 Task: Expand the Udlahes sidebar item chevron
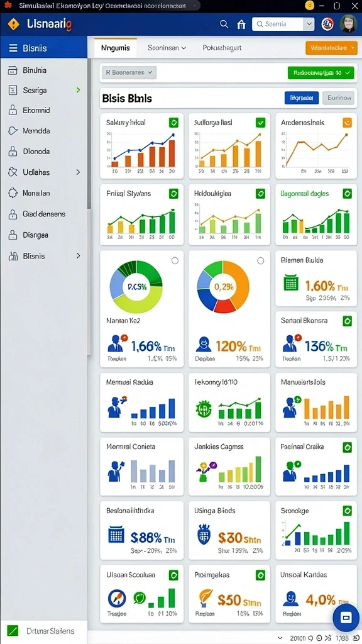point(78,172)
